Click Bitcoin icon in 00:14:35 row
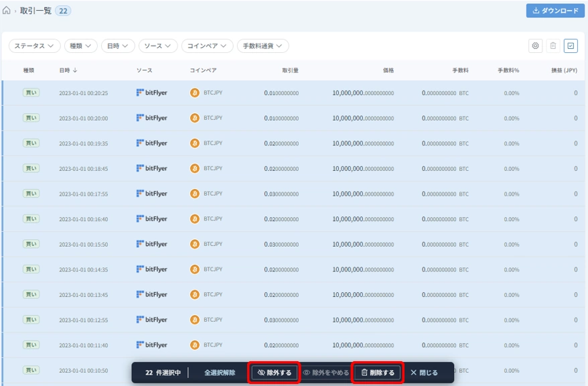This screenshot has height=386, width=588. [195, 269]
